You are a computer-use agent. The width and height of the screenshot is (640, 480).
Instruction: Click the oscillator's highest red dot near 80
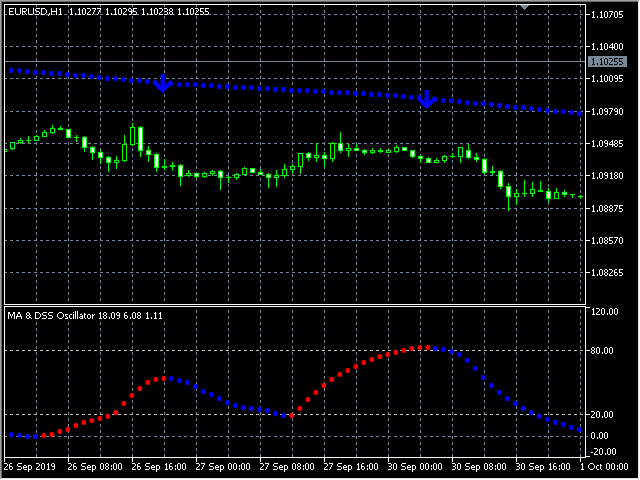tap(425, 347)
